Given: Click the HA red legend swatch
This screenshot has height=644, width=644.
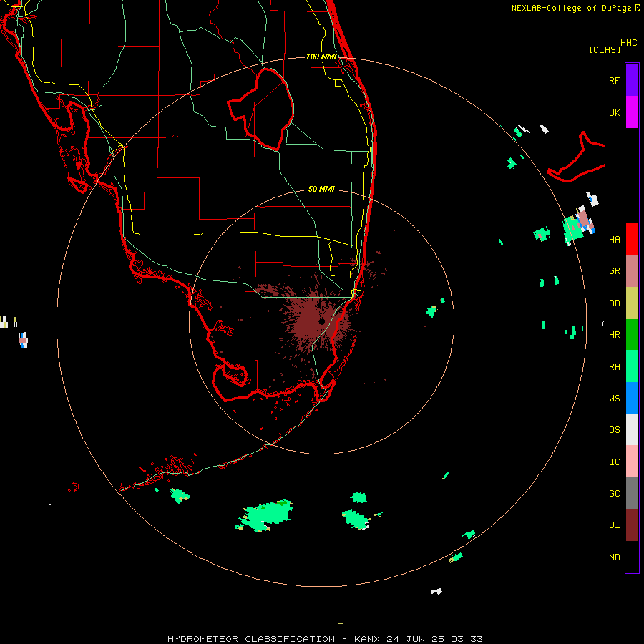Looking at the screenshot, I should [632, 239].
